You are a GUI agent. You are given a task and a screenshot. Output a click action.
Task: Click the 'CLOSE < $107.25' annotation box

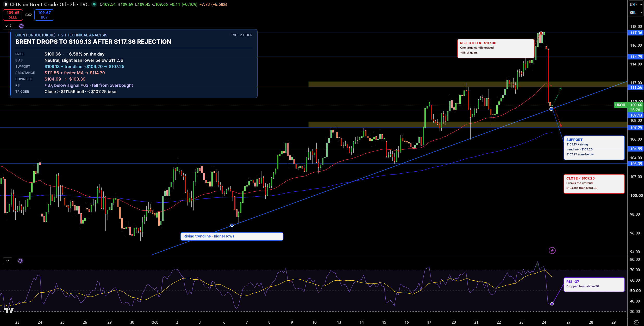[594, 184]
